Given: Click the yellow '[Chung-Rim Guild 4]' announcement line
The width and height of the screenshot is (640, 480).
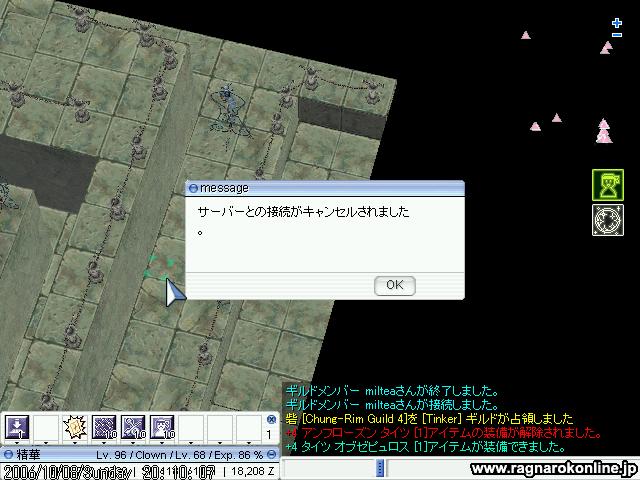Looking at the screenshot, I should point(430,419).
